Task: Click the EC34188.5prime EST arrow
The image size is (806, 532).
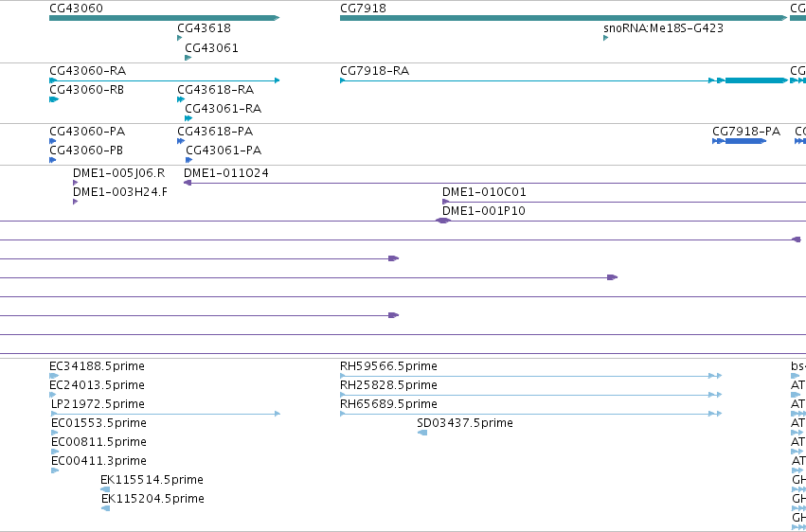Action: (54, 376)
